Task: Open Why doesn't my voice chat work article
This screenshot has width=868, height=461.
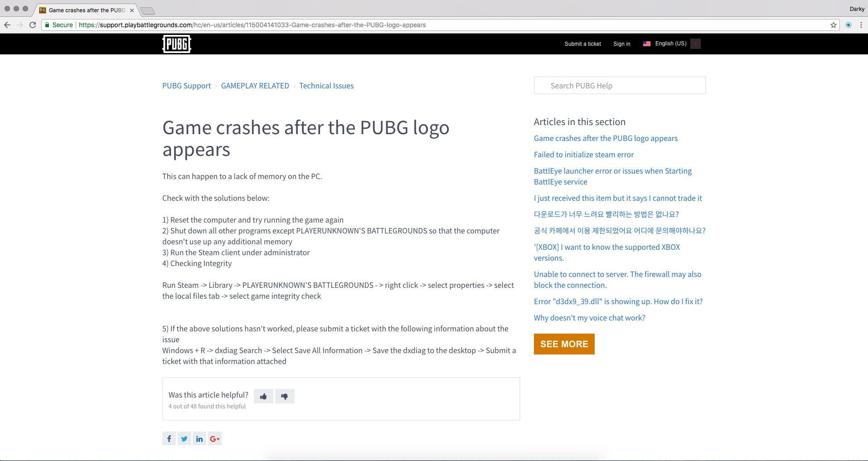Action: pos(590,318)
